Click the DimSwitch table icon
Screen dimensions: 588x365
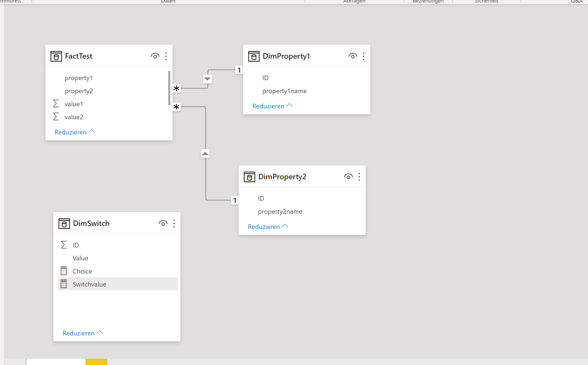point(64,224)
